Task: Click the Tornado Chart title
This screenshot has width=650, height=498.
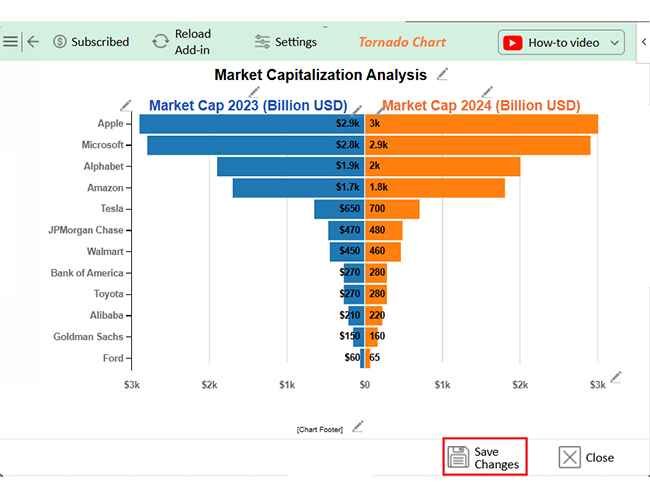Action: tap(402, 42)
